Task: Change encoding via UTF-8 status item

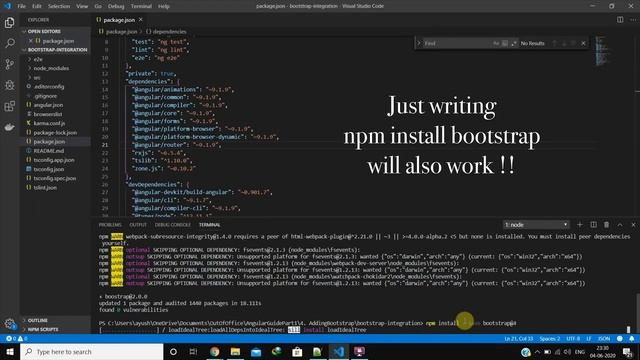Action: tap(573, 339)
